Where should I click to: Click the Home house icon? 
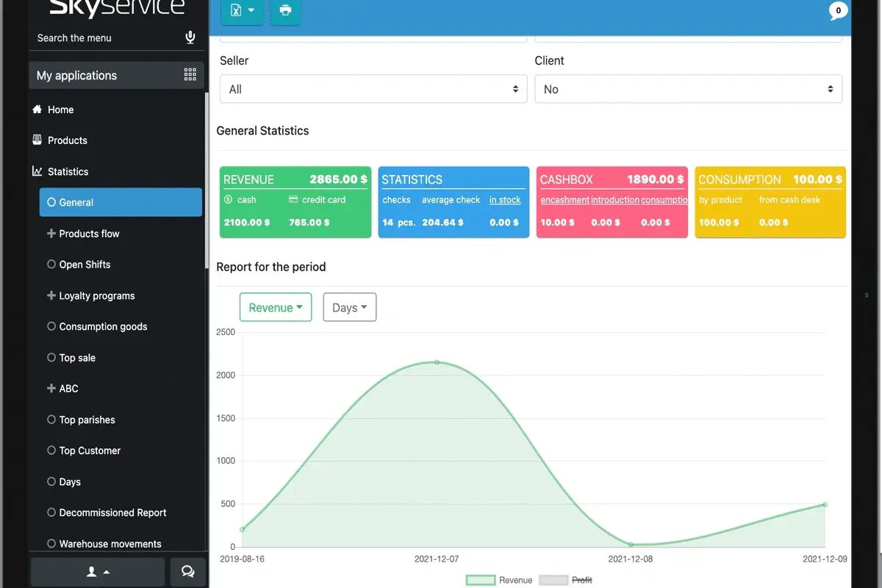coord(37,110)
